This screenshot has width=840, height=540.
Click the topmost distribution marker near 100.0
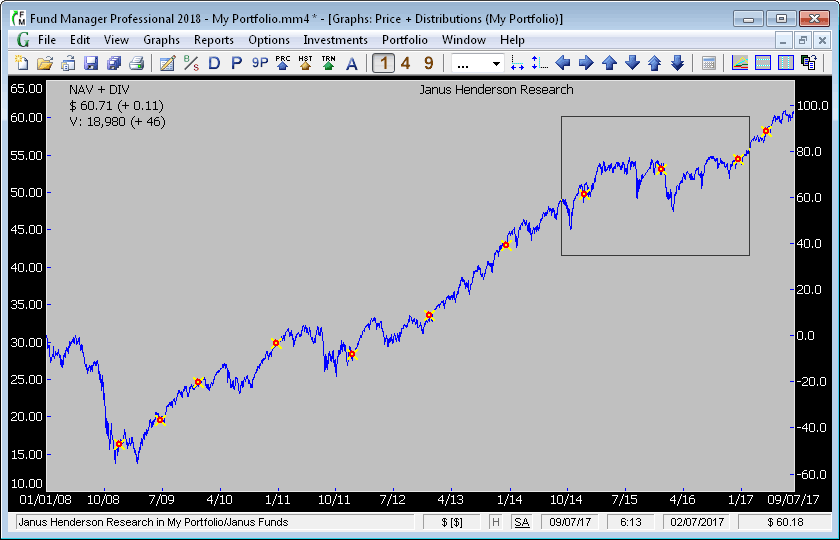click(x=766, y=131)
